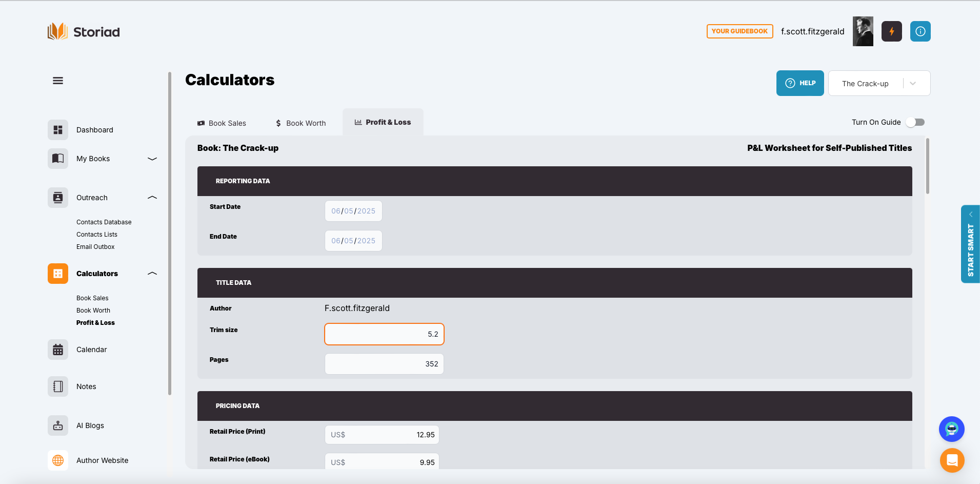Click the Storiad logo
Image resolution: width=980 pixels, height=484 pixels.
click(x=84, y=32)
